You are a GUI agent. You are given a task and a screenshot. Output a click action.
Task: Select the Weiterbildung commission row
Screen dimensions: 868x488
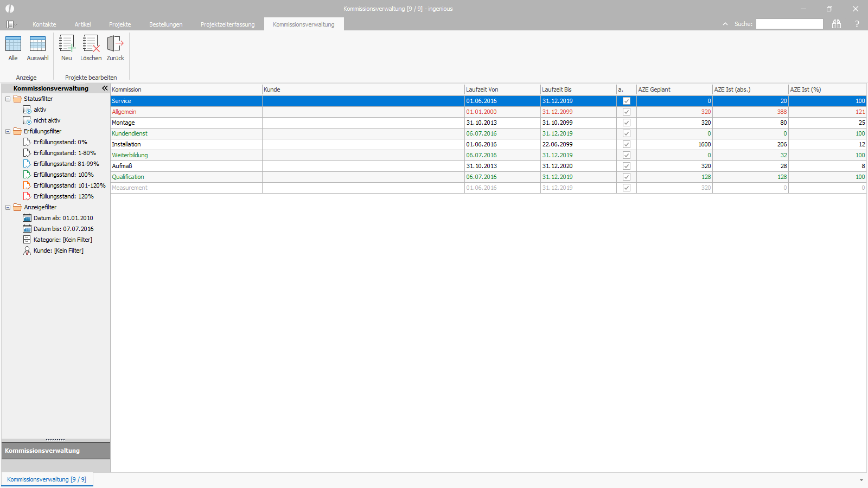tap(488, 155)
